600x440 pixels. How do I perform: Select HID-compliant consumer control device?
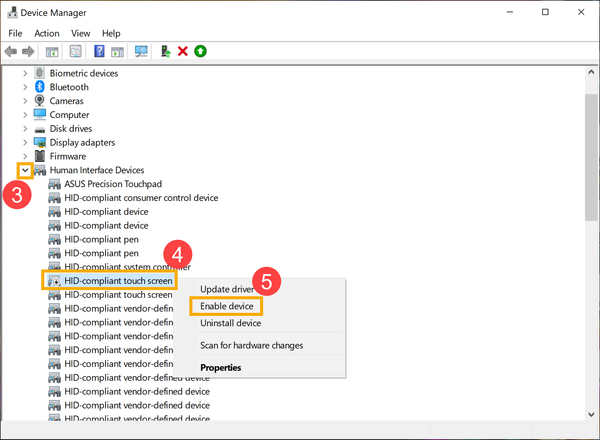point(140,198)
